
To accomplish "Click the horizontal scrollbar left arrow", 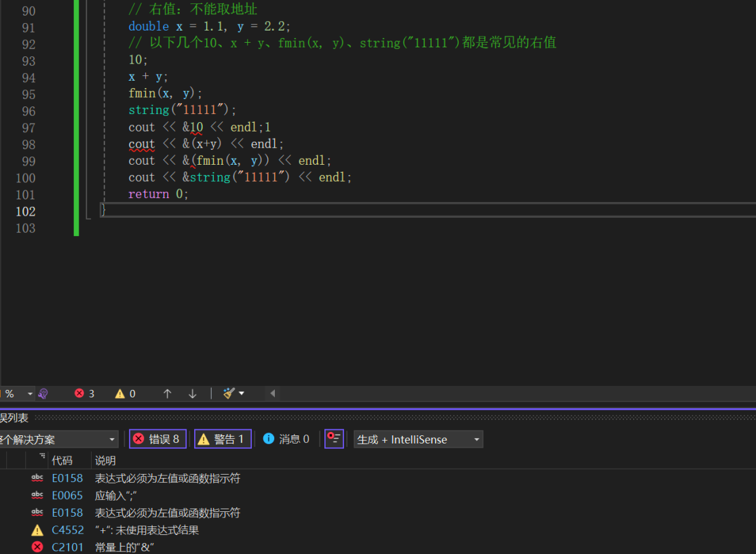I will 272,393.
